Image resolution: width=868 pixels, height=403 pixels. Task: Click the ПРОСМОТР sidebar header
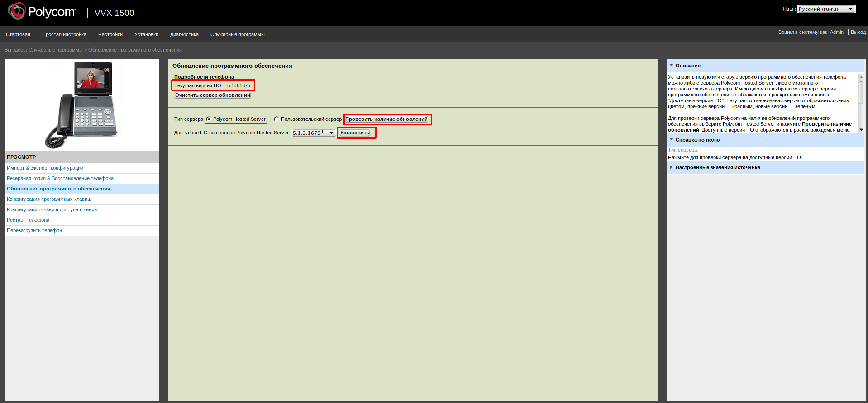82,157
